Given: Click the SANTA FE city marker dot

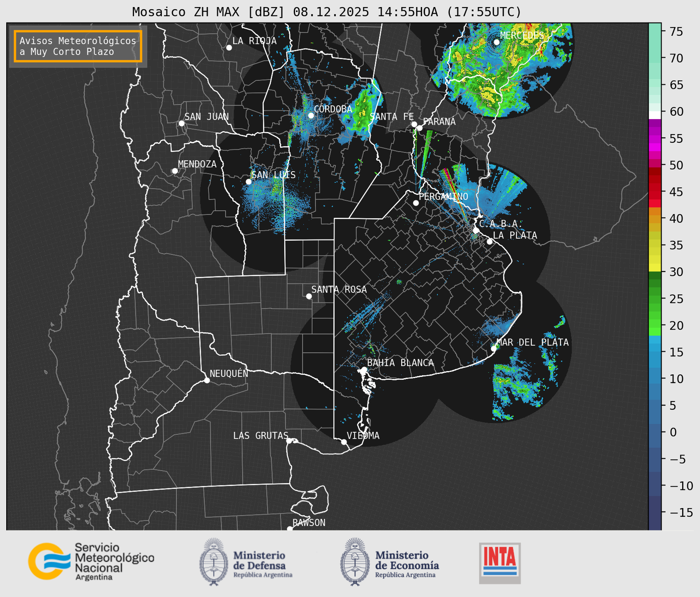Looking at the screenshot, I should 414,124.
